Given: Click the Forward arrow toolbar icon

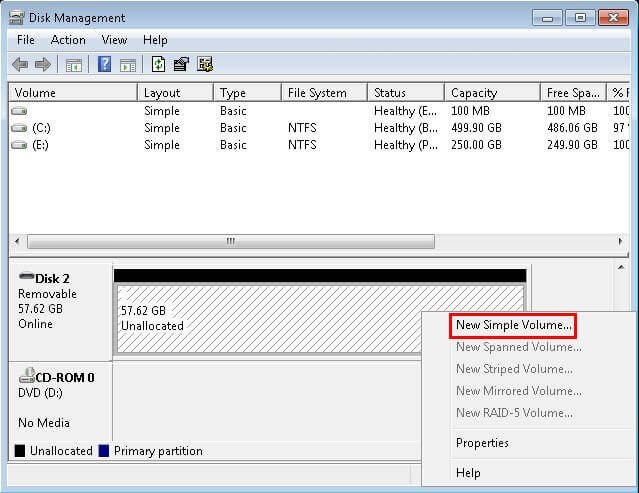Looking at the screenshot, I should [43, 64].
